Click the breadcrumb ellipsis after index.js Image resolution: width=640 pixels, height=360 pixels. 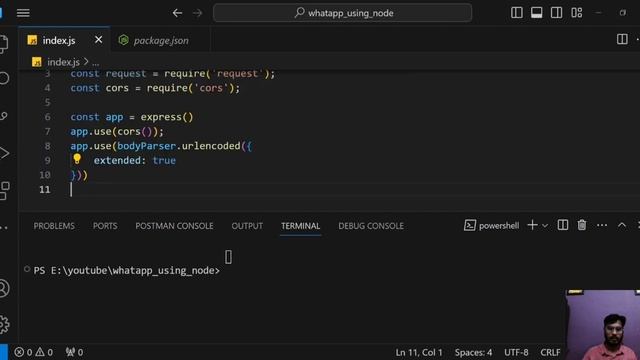coord(96,62)
